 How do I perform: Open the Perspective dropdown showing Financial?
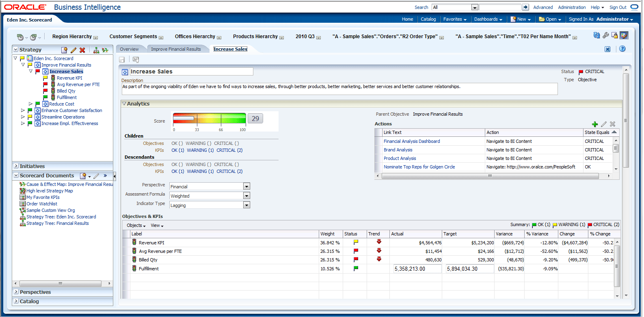click(246, 187)
